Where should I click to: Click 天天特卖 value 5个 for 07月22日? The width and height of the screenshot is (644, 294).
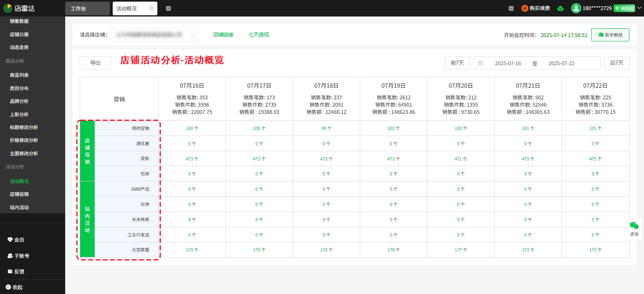coord(595,220)
